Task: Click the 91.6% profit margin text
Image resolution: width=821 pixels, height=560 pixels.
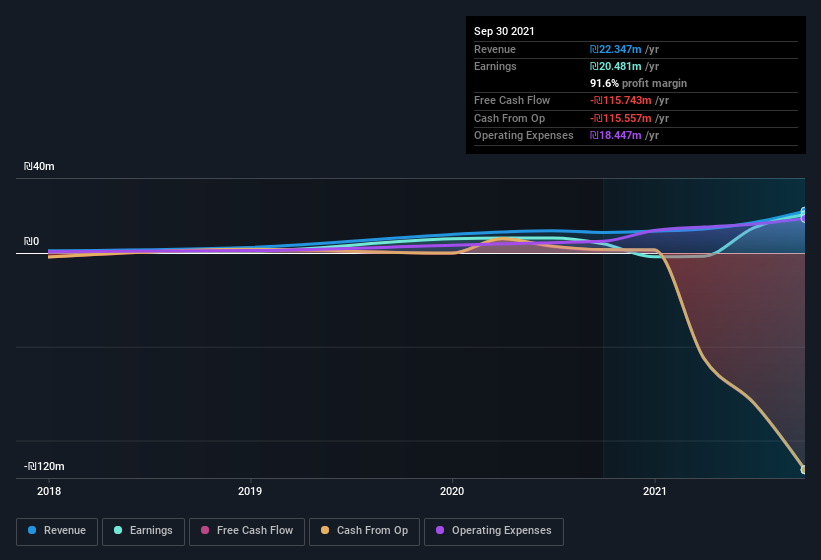Action: [638, 83]
